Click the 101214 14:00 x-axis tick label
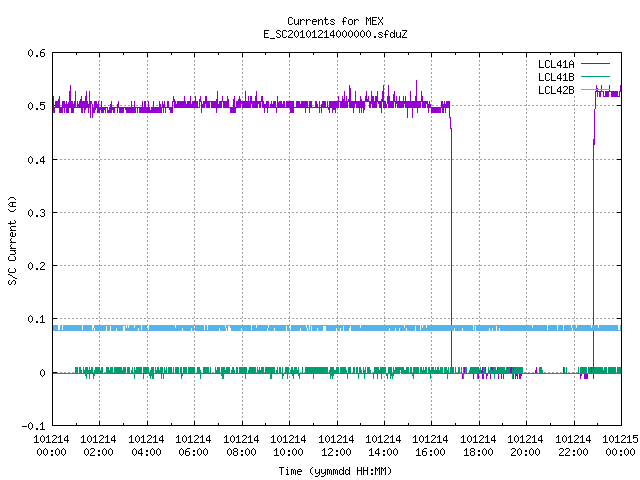The height and width of the screenshot is (480, 640). [383, 445]
